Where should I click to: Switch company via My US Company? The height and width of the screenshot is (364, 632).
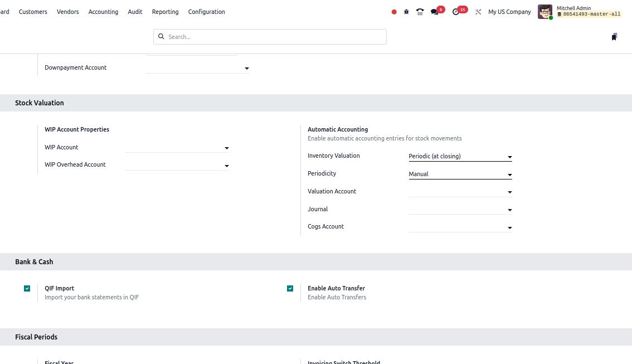pyautogui.click(x=509, y=12)
